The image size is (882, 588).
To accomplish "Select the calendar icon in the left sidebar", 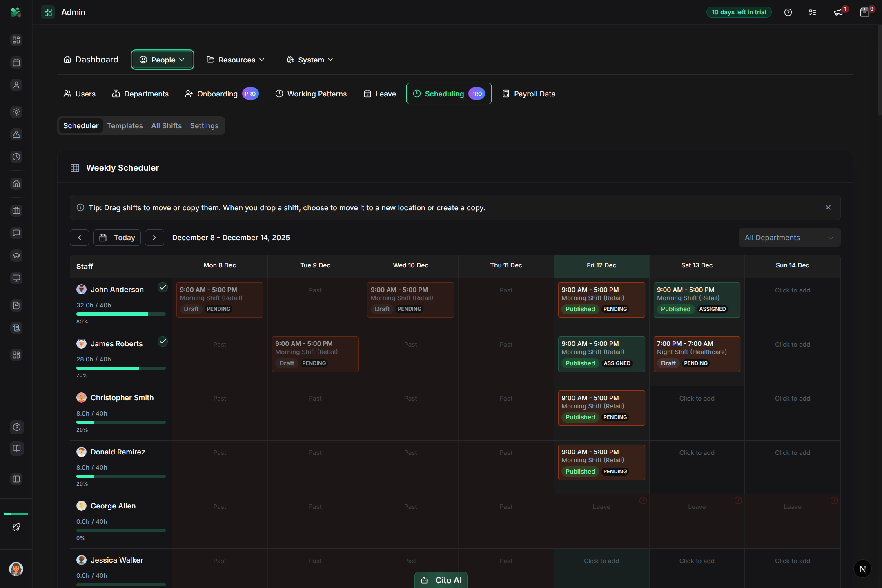I will tap(16, 62).
